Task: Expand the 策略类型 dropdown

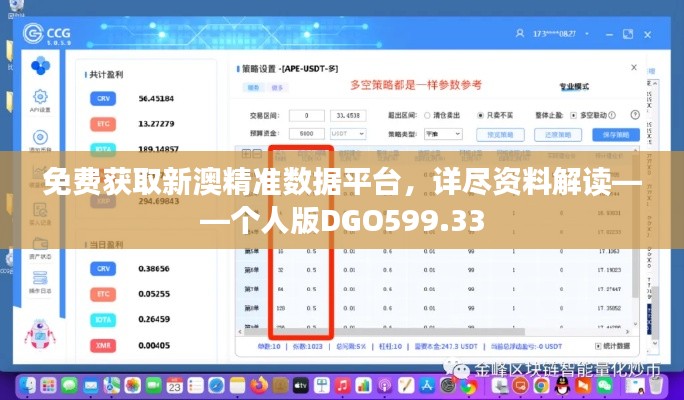Action: point(442,133)
